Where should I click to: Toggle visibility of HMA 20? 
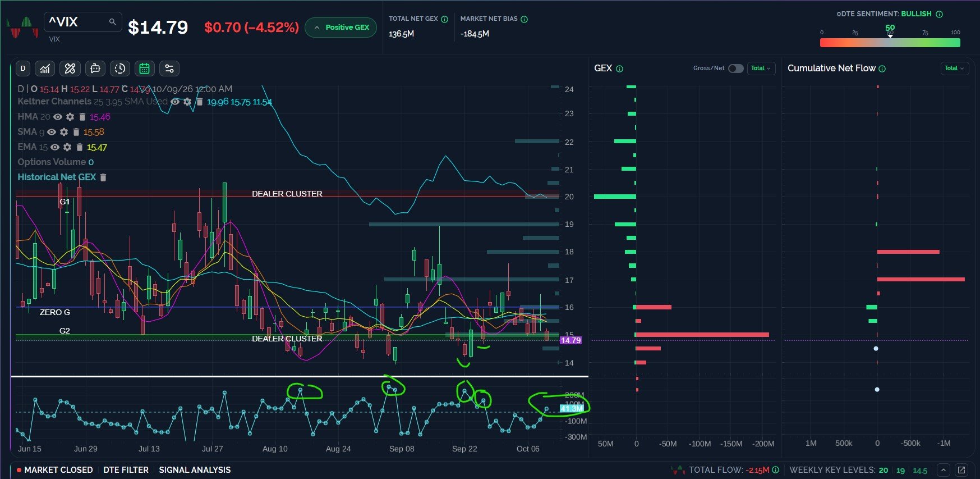coord(58,117)
